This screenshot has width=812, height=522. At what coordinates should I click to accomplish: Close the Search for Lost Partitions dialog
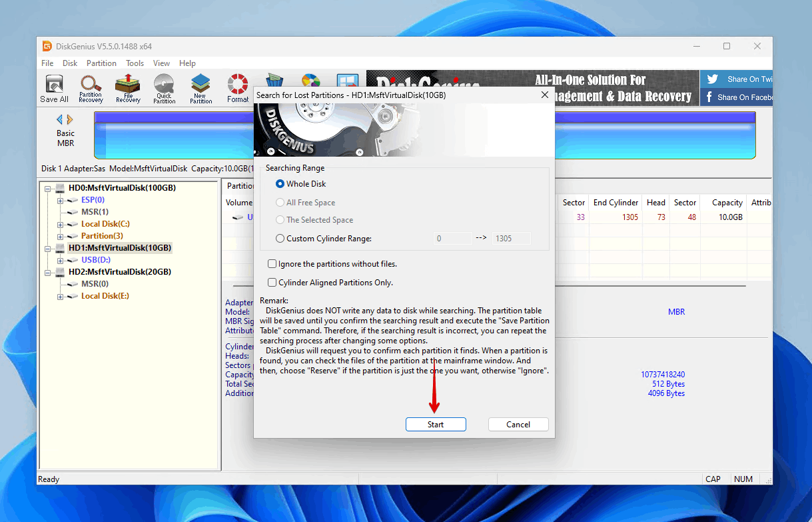coord(545,95)
